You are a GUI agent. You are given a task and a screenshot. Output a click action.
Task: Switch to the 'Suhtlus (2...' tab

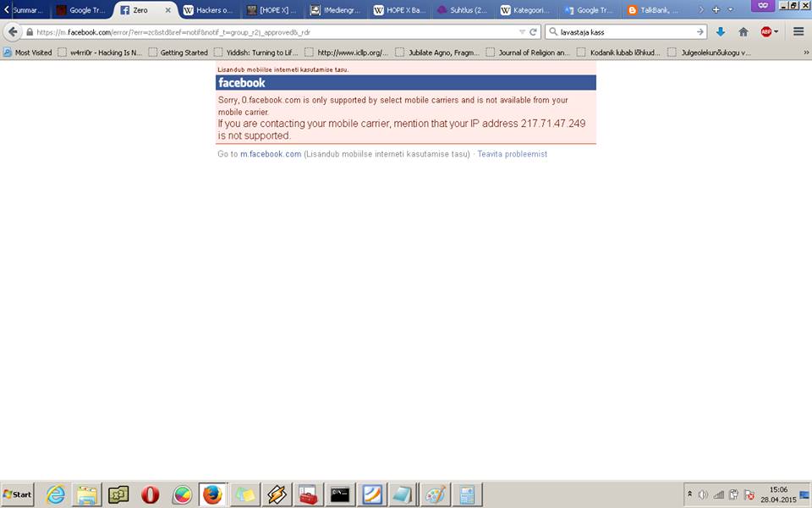[463, 10]
